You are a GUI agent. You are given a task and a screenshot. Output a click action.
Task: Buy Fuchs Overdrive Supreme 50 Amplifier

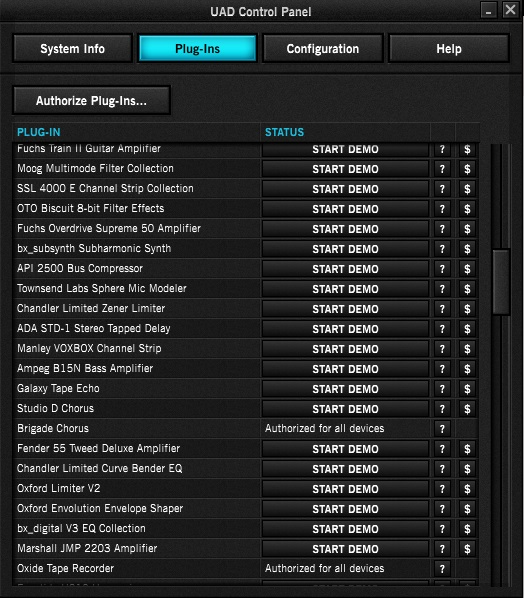[467, 229]
